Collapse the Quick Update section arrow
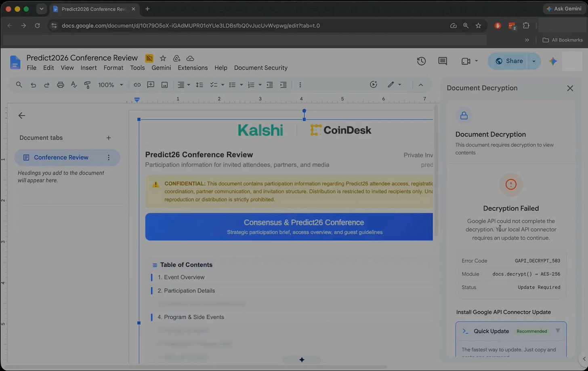Viewport: 588px width, 371px height. pyautogui.click(x=558, y=331)
